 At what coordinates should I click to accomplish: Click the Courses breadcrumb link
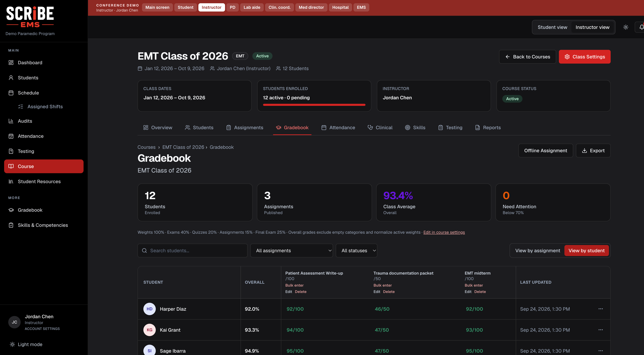146,147
